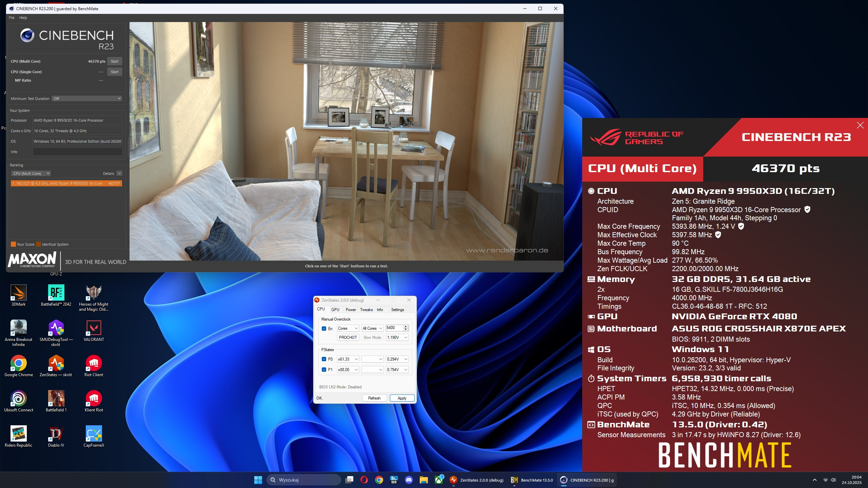Open the Help menu in Cinebench
This screenshot has height=488, width=868.
(23, 18)
